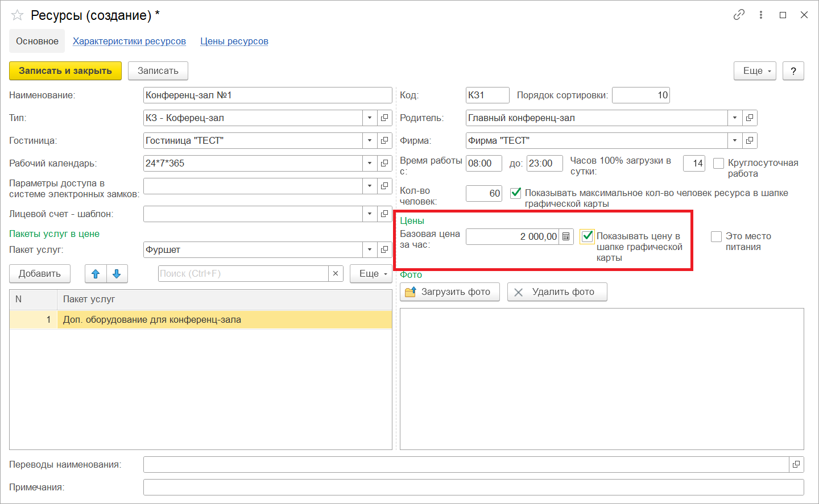Open Лицевой счет шаблон record icon
819x504 pixels.
click(x=384, y=214)
